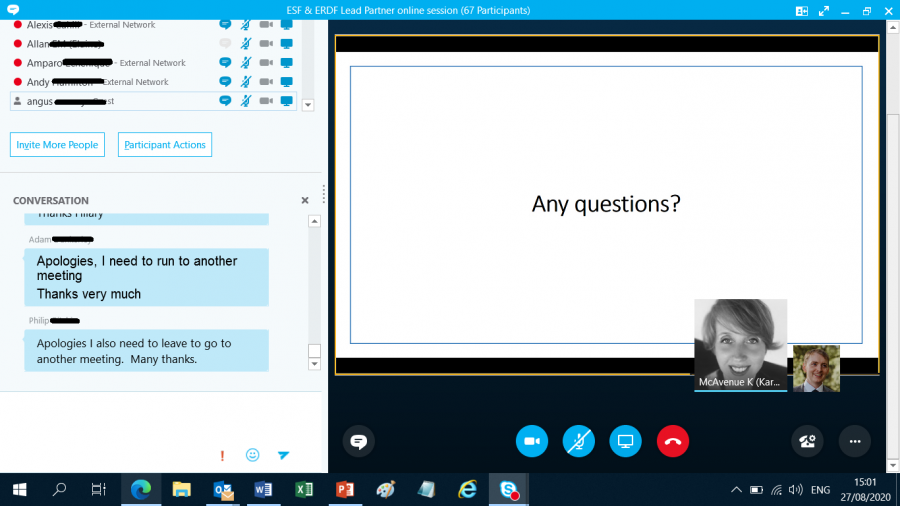The image size is (900, 506).
Task: Open the emoji picker in chat box
Action: pos(252,455)
